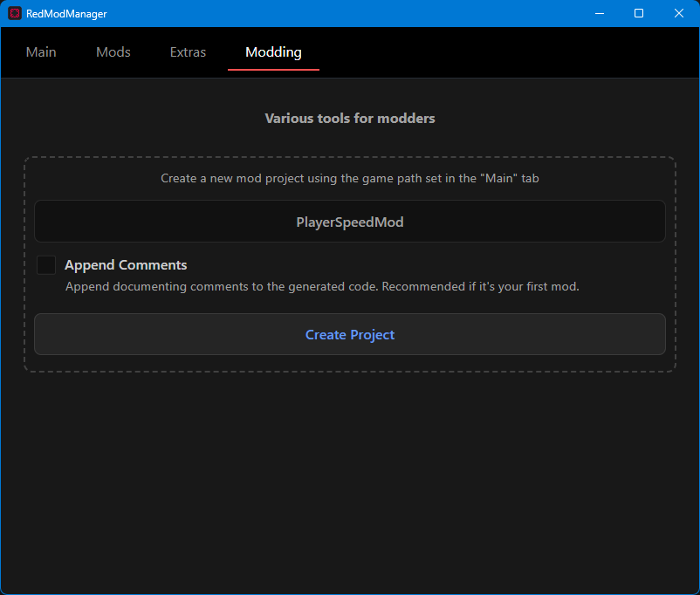Switch to the Main tab
This screenshot has width=700, height=595.
tap(40, 52)
